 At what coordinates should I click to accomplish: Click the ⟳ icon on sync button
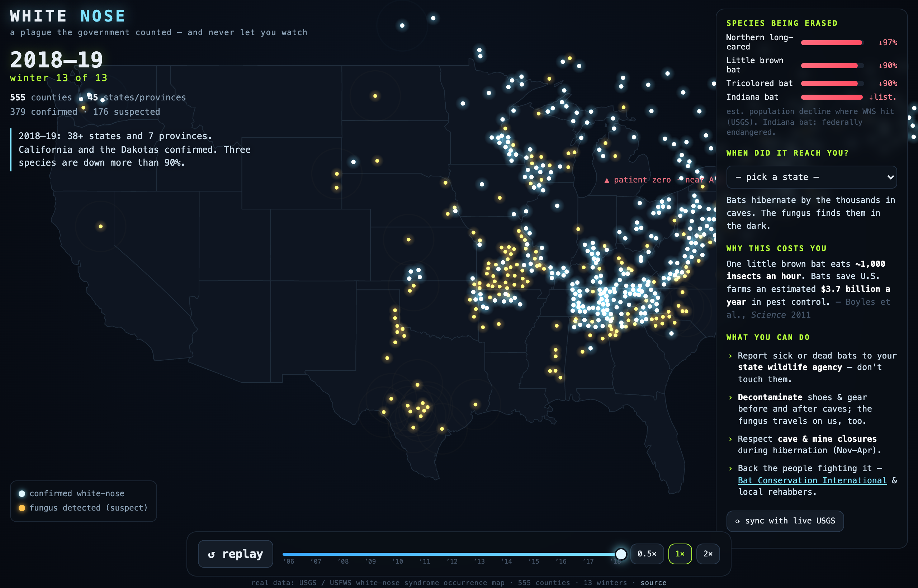click(x=737, y=522)
